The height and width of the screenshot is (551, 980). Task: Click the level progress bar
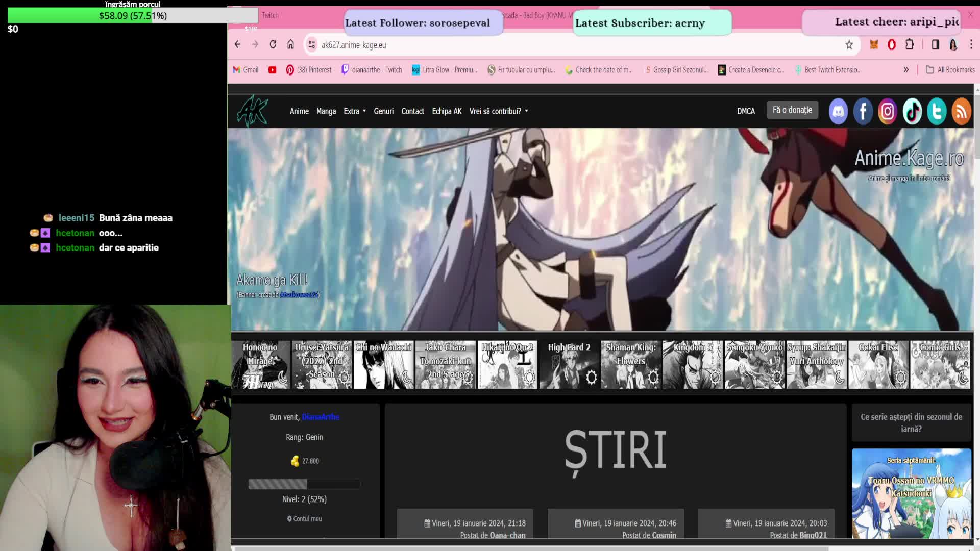pos(304,484)
